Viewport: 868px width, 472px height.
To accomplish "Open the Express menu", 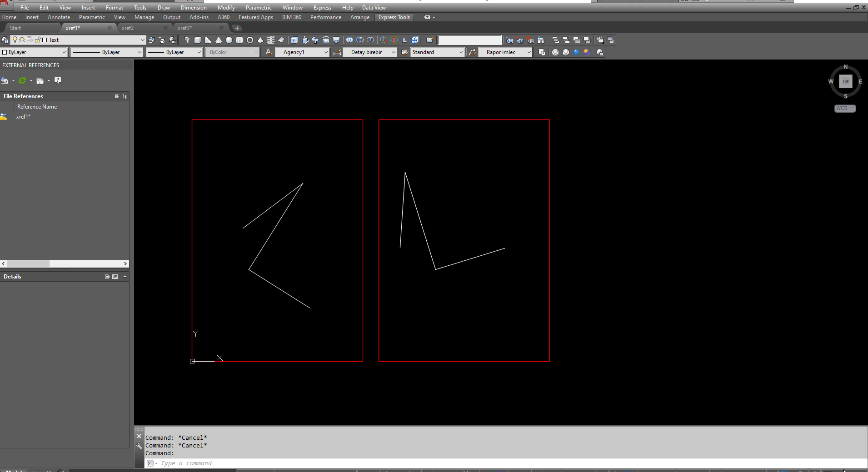I will (322, 7).
